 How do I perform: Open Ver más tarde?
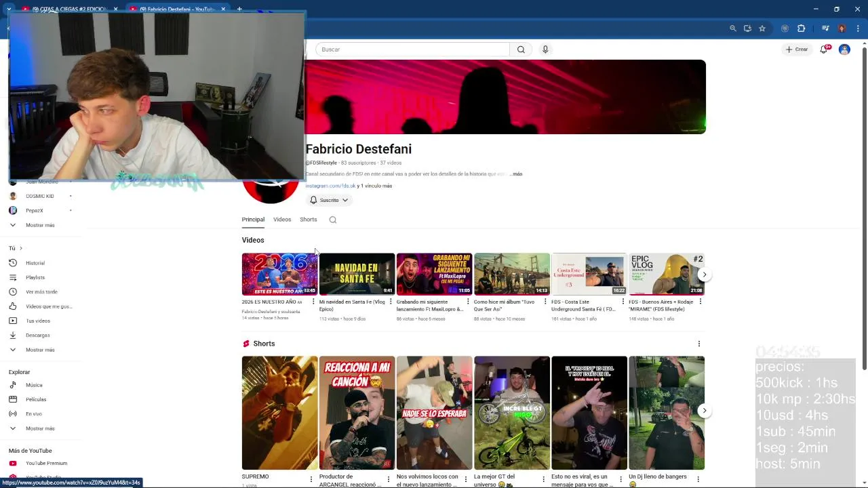[41, 291]
